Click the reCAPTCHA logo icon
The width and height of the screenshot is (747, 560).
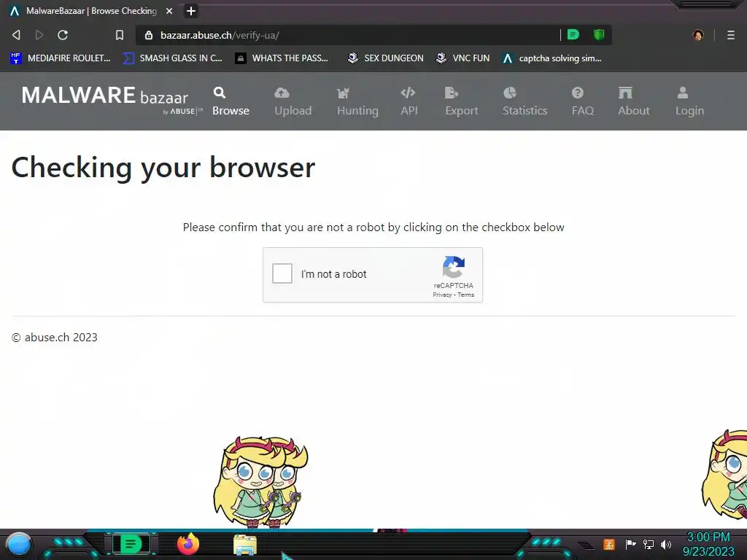[x=454, y=267]
